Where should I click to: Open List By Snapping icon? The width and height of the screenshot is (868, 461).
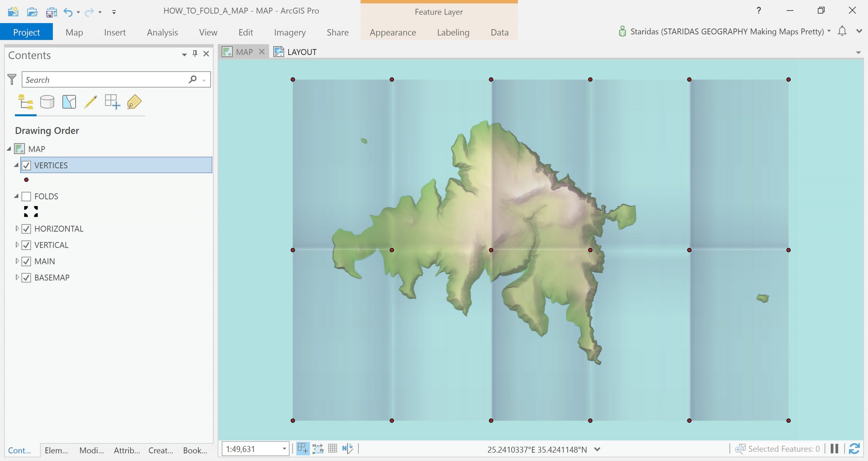[112, 102]
